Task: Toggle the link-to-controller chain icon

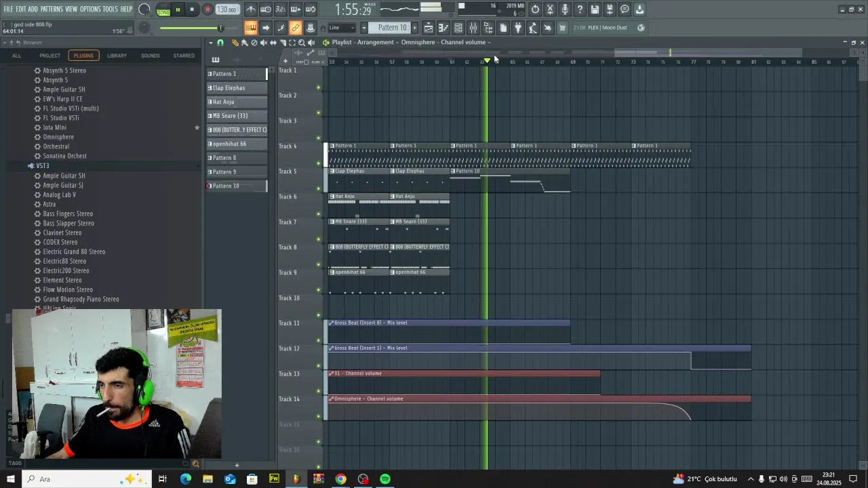Action: 295,28
